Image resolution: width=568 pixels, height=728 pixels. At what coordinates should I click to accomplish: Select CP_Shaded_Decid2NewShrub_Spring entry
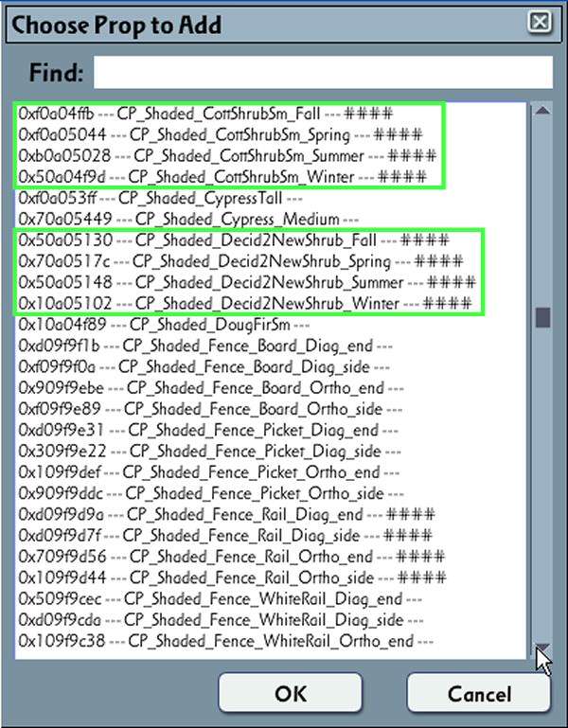[x=240, y=261]
